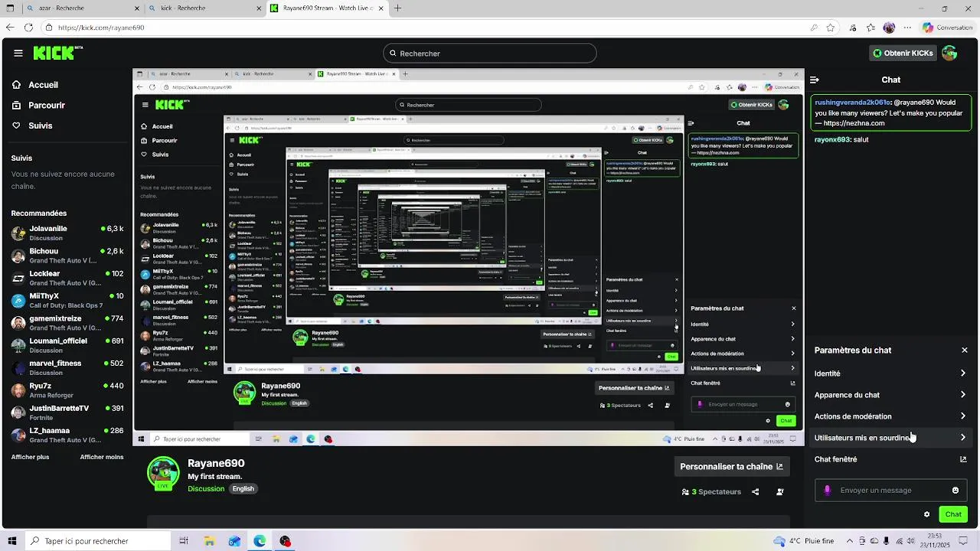Close Paramètres du chat panel

click(x=965, y=350)
